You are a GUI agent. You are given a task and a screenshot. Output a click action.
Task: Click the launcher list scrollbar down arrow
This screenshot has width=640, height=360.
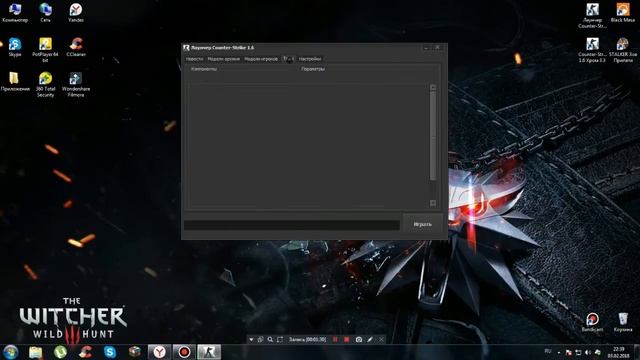(x=433, y=203)
